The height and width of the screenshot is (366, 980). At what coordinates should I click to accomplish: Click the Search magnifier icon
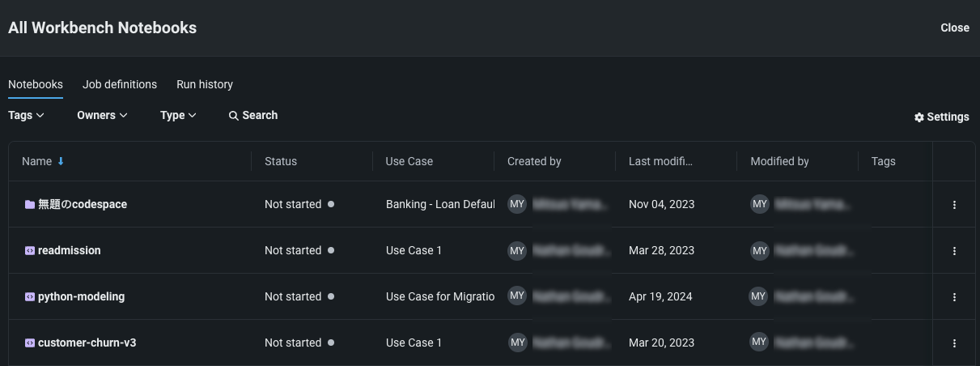pos(233,116)
